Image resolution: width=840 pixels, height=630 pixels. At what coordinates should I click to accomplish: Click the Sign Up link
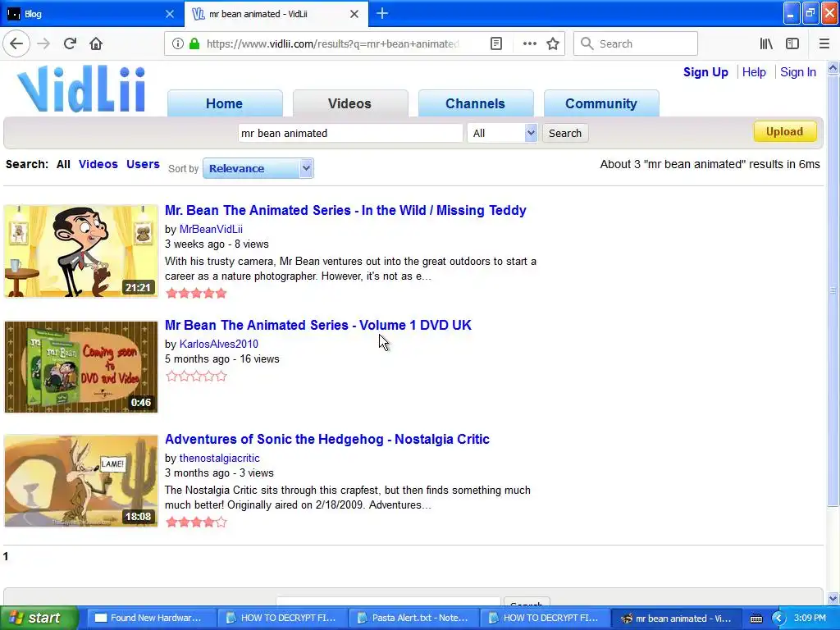(705, 72)
